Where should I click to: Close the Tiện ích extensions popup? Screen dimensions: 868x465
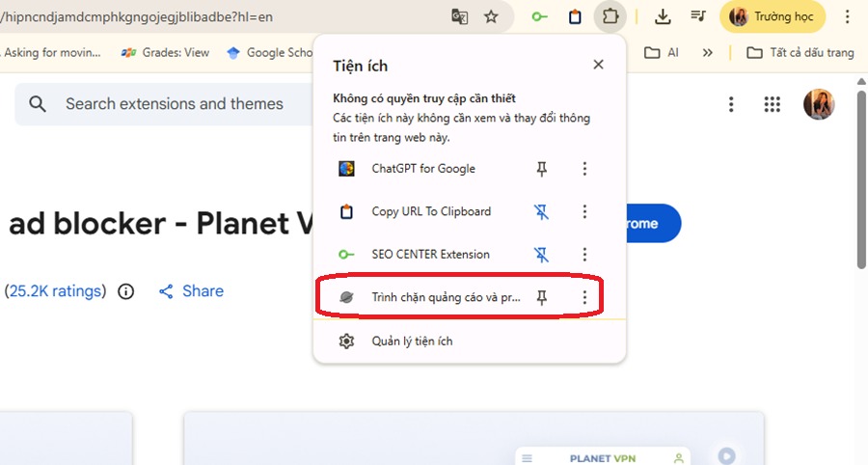pos(598,65)
